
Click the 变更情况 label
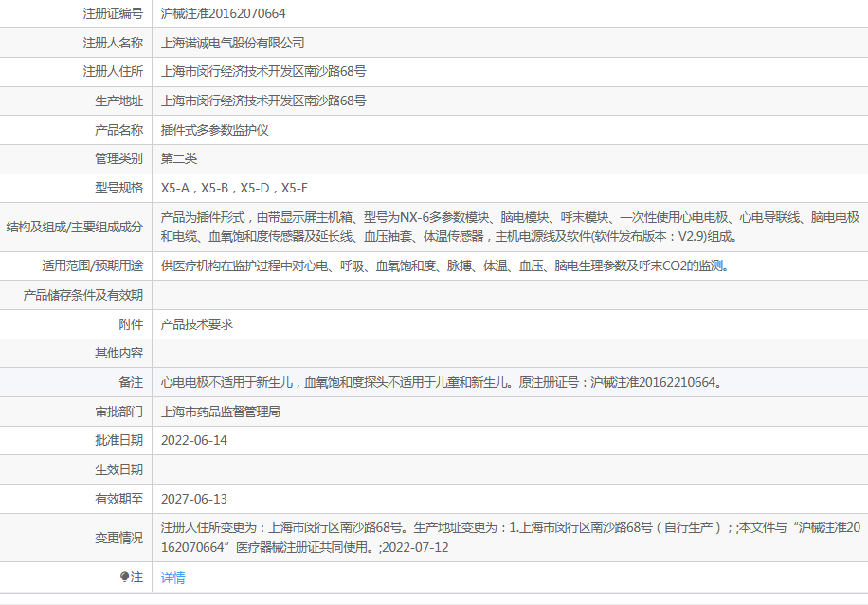pos(119,538)
